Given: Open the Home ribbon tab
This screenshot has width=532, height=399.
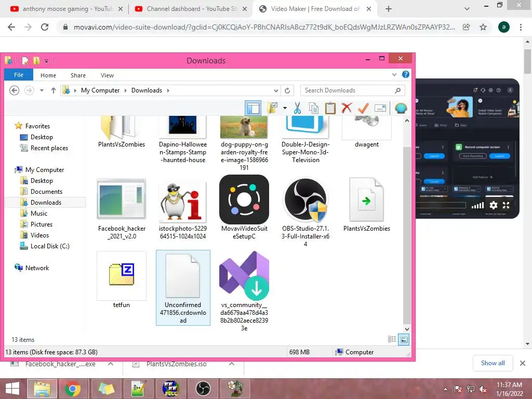Looking at the screenshot, I should tap(48, 75).
